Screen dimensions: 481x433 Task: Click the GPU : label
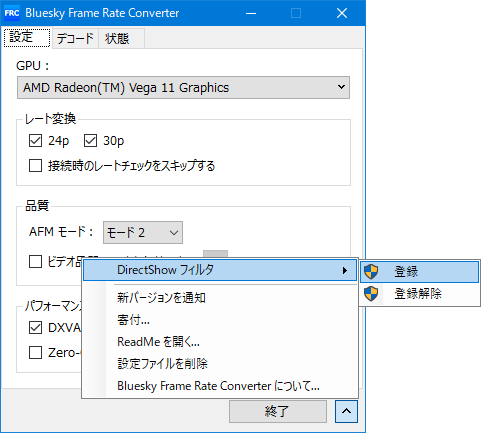(33, 66)
